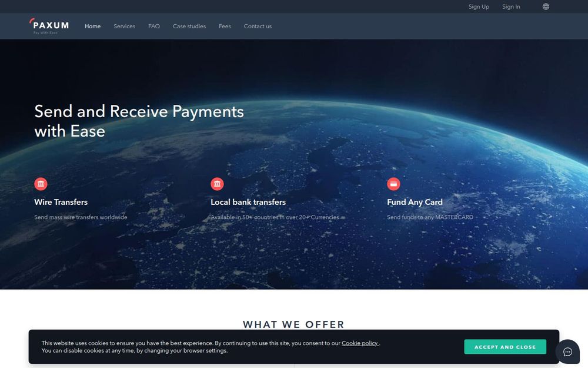Open Case studies in navigation

point(189,26)
